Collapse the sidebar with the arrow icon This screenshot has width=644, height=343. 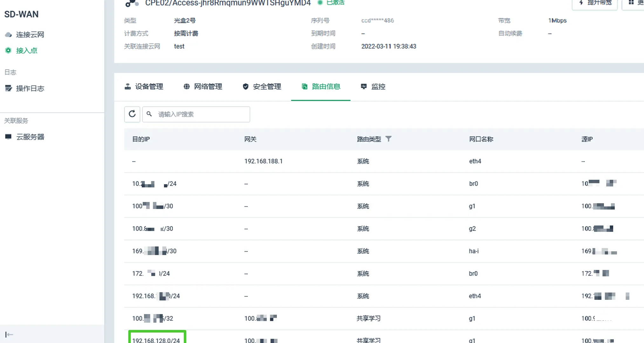click(x=9, y=334)
